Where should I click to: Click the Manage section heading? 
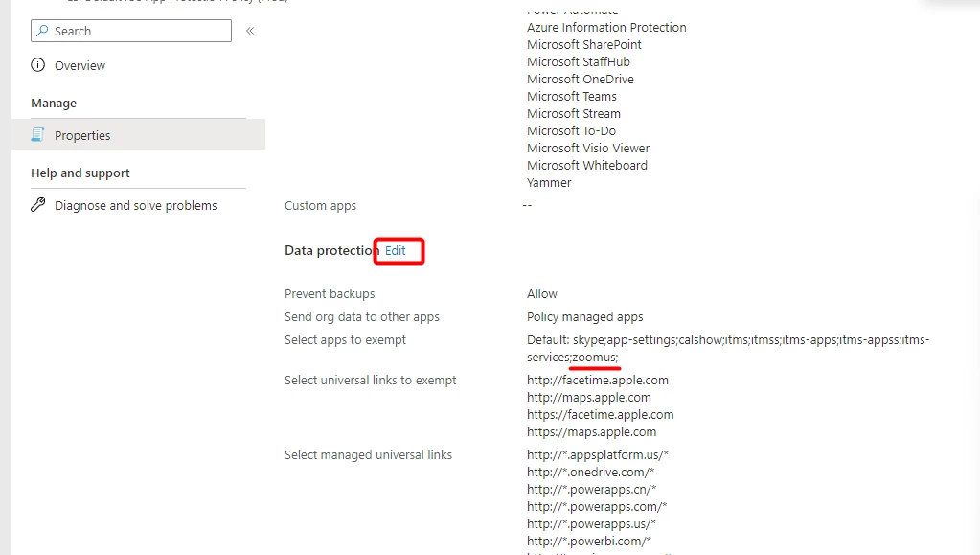54,103
